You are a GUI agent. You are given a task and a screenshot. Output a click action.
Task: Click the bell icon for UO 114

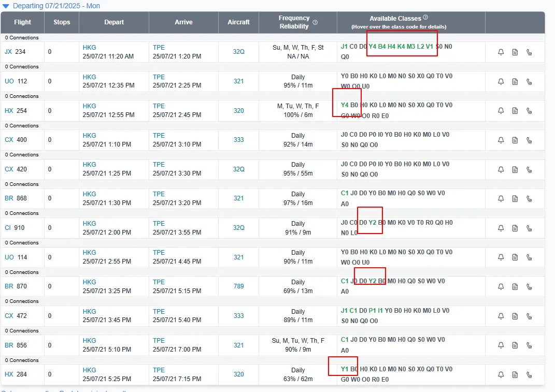click(501, 257)
